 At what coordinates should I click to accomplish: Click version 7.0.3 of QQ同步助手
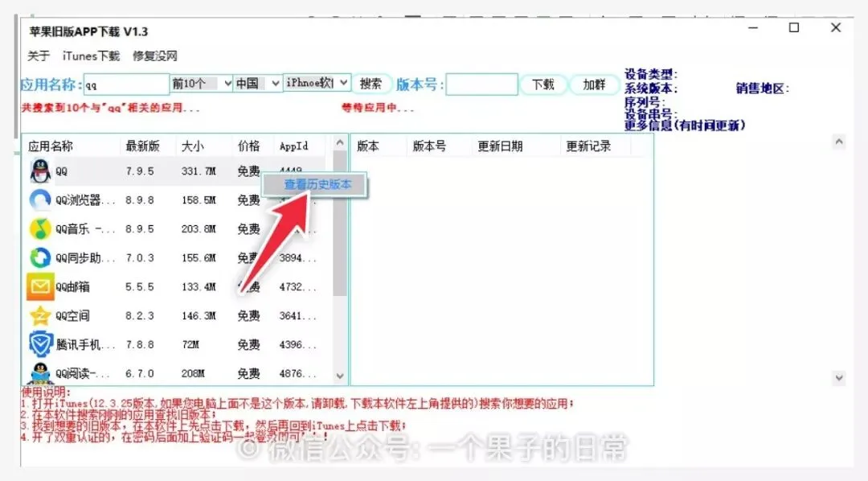[140, 257]
